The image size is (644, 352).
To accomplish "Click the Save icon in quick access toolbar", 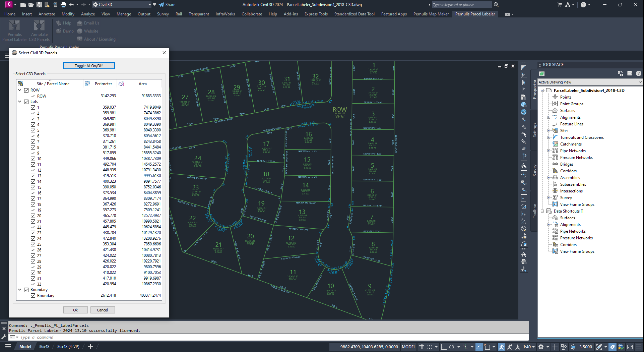I will [x=39, y=5].
